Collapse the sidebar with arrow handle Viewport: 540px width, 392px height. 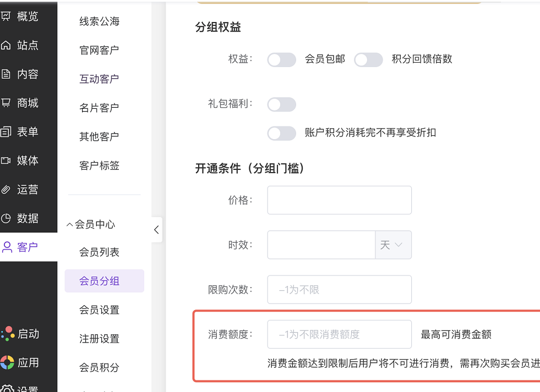(157, 230)
